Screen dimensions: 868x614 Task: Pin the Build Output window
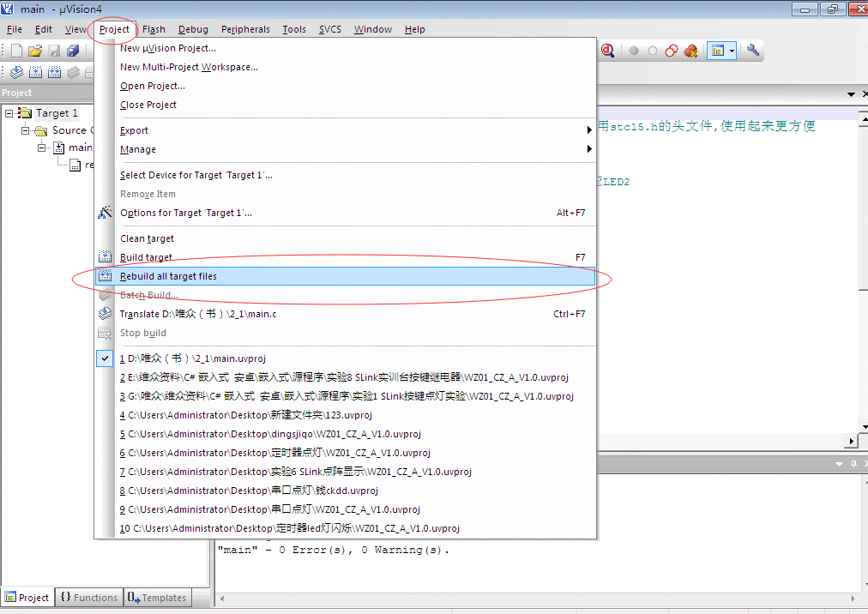point(853,464)
